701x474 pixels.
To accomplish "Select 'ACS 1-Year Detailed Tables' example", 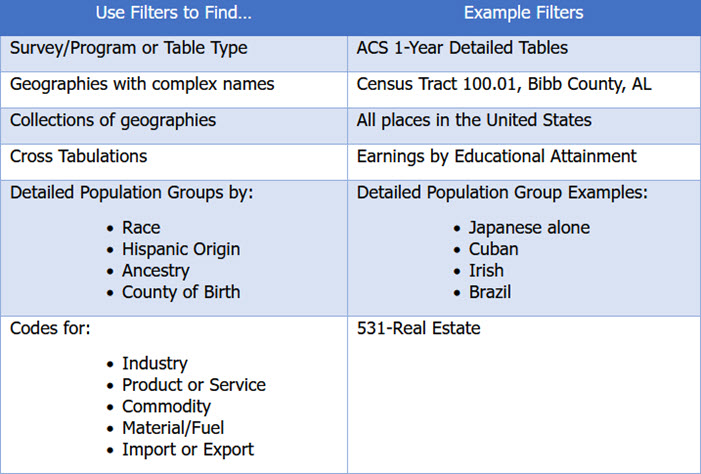I will [x=462, y=48].
